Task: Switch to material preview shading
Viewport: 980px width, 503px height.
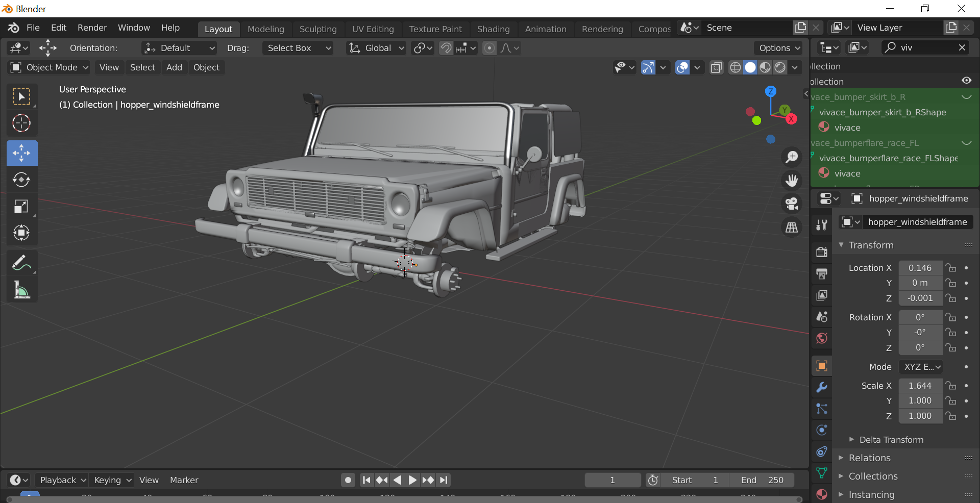Action: (x=765, y=67)
